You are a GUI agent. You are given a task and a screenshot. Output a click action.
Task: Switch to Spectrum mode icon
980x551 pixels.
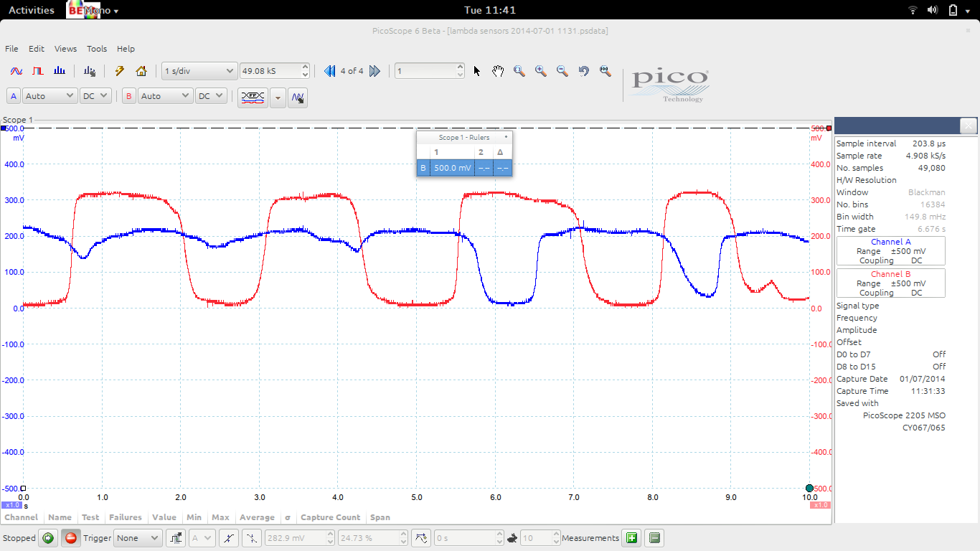60,71
